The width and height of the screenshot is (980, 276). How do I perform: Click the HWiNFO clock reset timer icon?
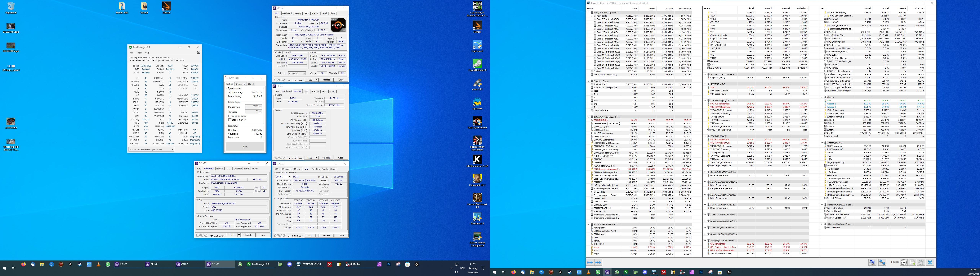click(903, 262)
